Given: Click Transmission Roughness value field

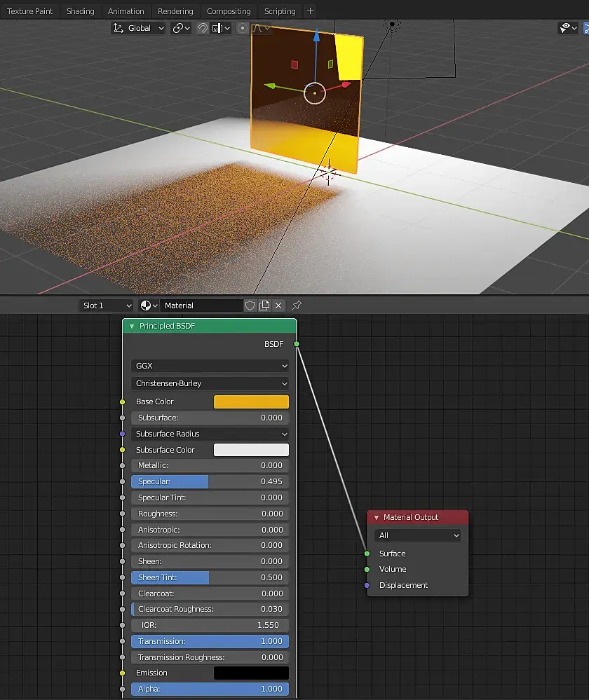Looking at the screenshot, I should [210, 657].
